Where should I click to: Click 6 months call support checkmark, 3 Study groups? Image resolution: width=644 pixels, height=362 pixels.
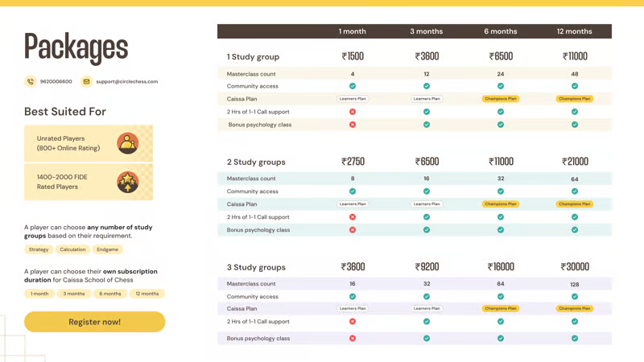[x=501, y=321]
